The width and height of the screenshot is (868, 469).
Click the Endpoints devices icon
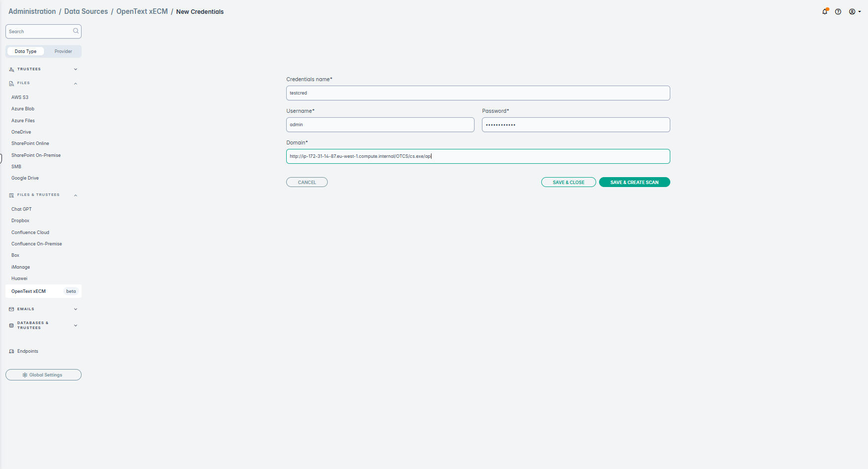(x=11, y=351)
